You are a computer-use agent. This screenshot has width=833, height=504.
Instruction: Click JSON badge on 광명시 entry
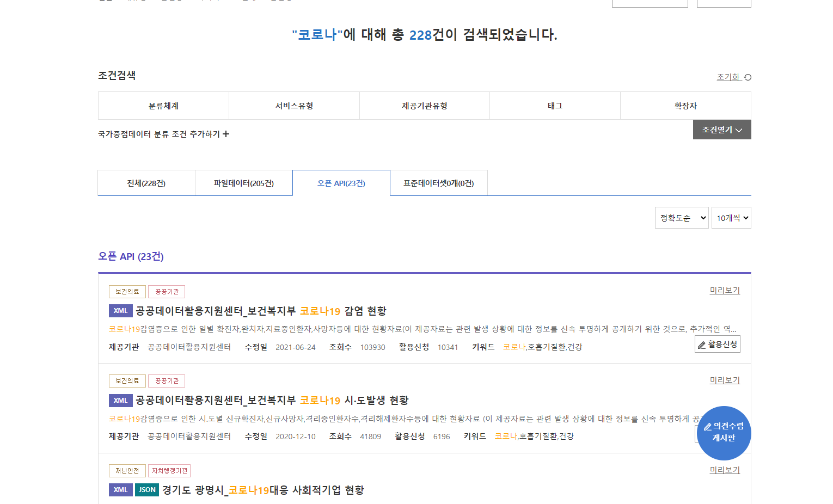pos(147,490)
